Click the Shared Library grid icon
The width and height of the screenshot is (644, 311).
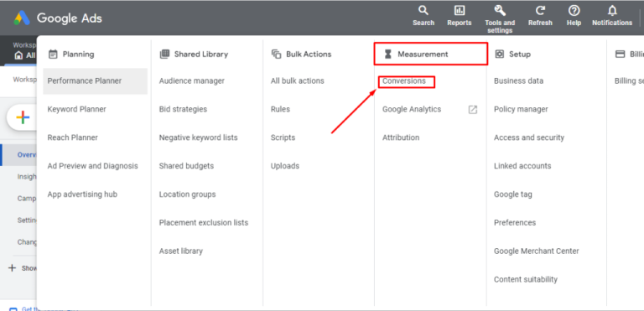(164, 54)
